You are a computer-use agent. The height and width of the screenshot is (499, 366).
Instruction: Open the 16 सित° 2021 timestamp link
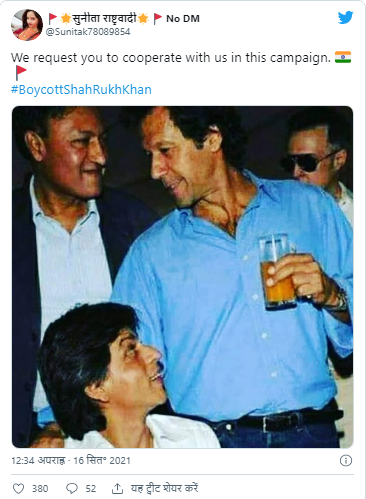pyautogui.click(x=102, y=460)
